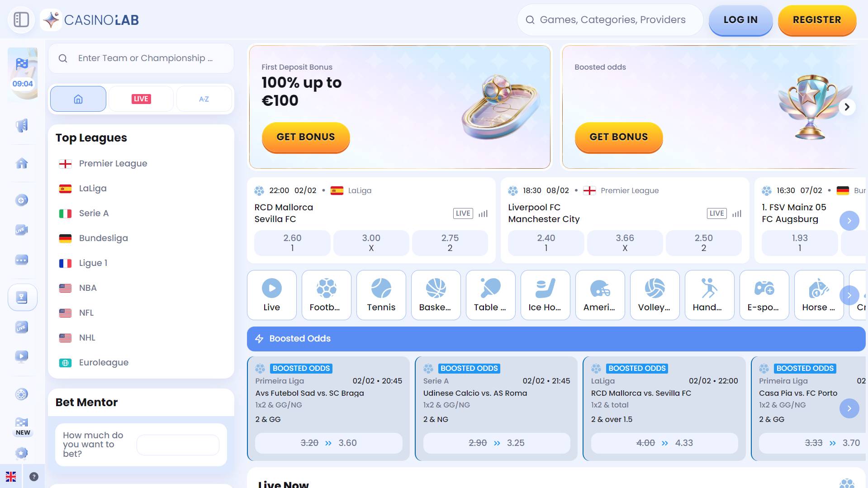Open the Ice Hockey sport category
The width and height of the screenshot is (868, 488).
(x=545, y=295)
